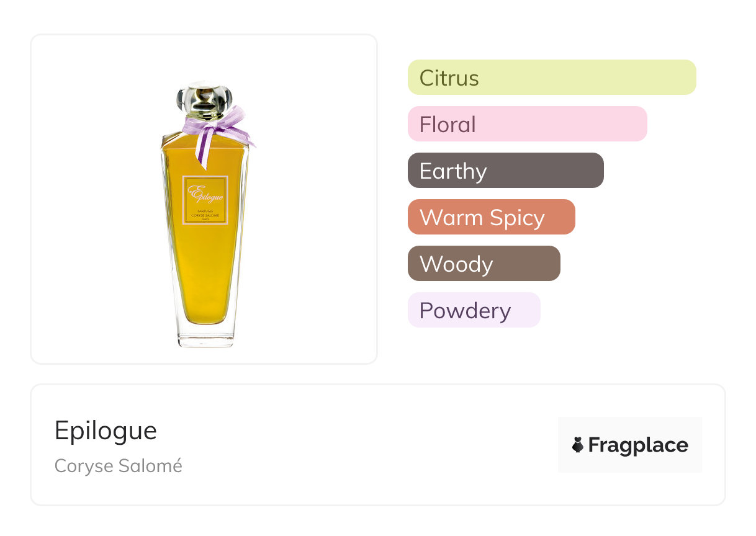The image size is (756, 536).
Task: Click the Fragplace wordmark text
Action: 638,445
